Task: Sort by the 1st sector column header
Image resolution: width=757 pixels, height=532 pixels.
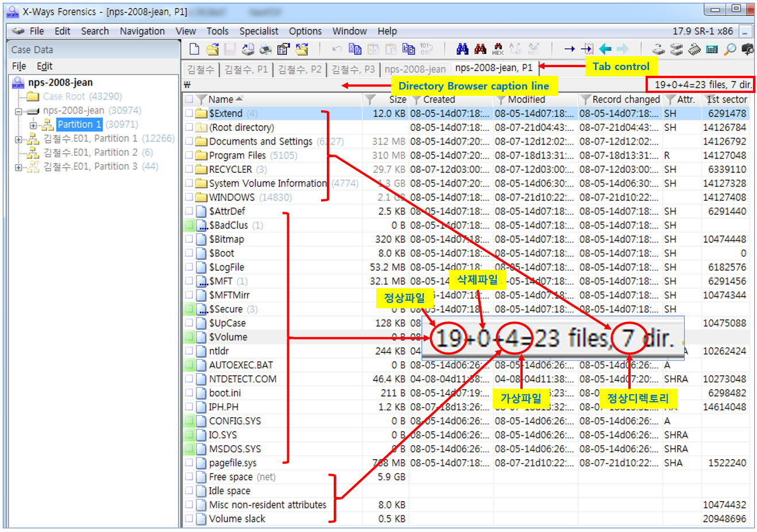Action: point(727,99)
